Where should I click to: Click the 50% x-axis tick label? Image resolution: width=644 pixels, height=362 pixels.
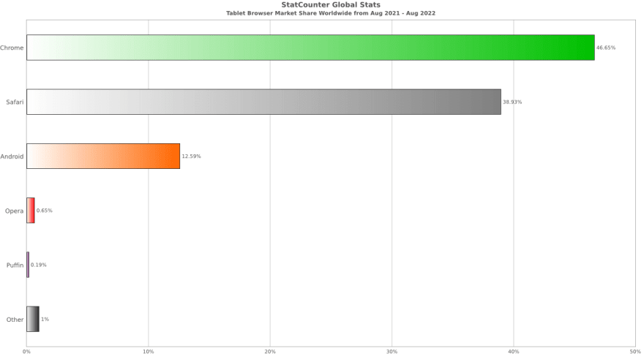[x=635, y=352]
